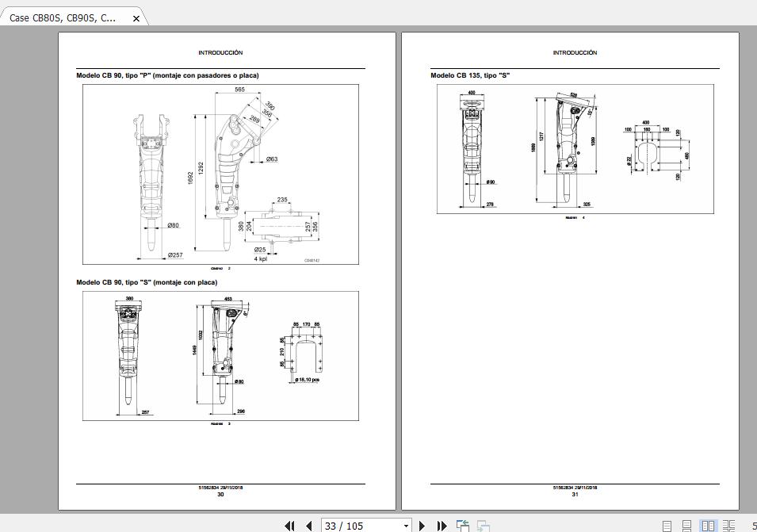Close the "Case CB80S, CB90S" tab
The image size is (757, 532).
135,17
